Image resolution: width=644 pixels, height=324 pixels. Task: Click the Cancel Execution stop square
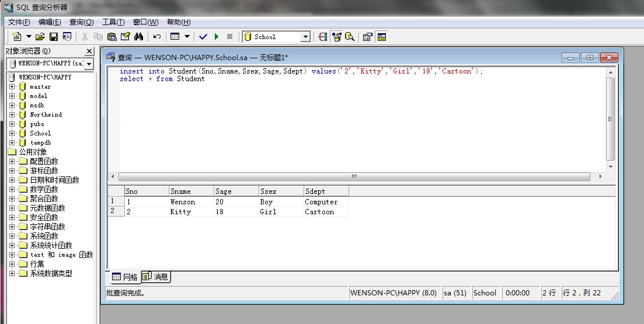tap(229, 37)
